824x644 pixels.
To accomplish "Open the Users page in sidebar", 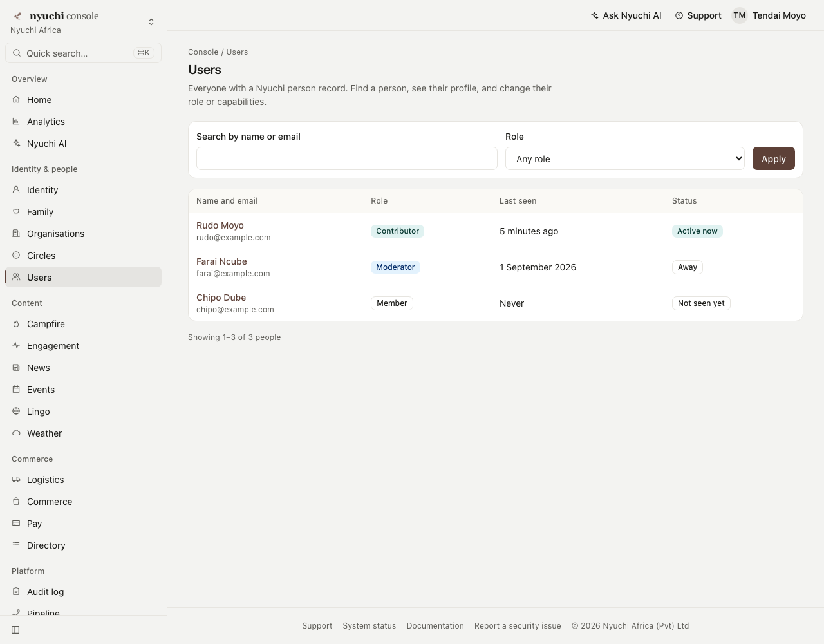I will click(x=84, y=278).
